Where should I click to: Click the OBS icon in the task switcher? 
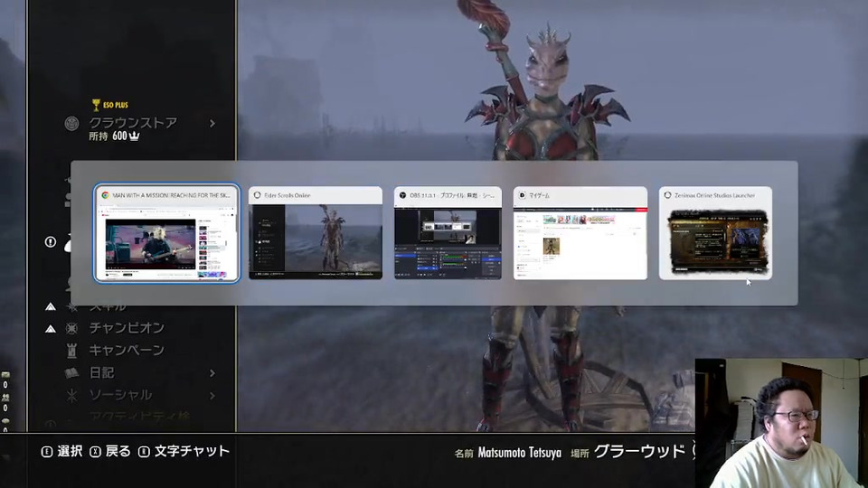click(x=403, y=195)
